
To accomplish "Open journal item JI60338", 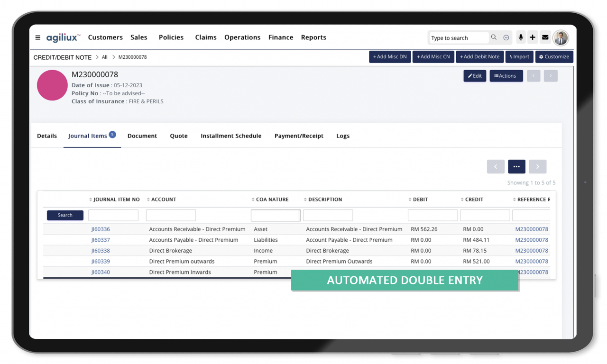I will click(x=100, y=250).
